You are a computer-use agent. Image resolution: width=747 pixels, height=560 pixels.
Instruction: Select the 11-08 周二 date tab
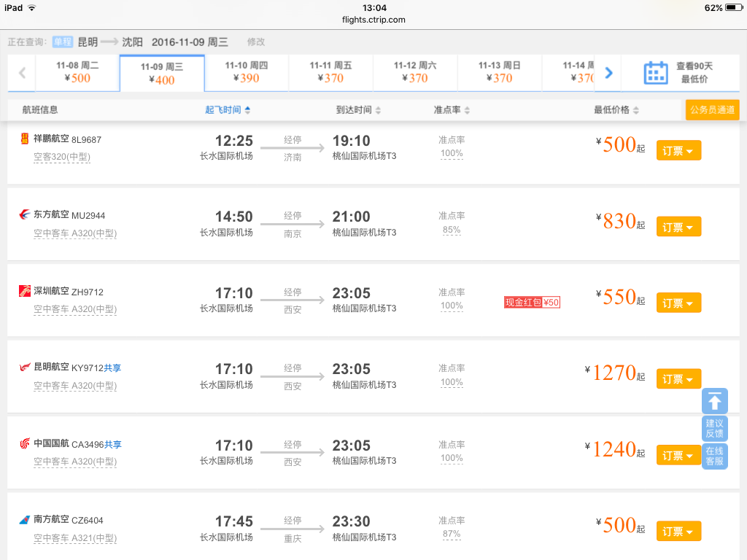77,73
